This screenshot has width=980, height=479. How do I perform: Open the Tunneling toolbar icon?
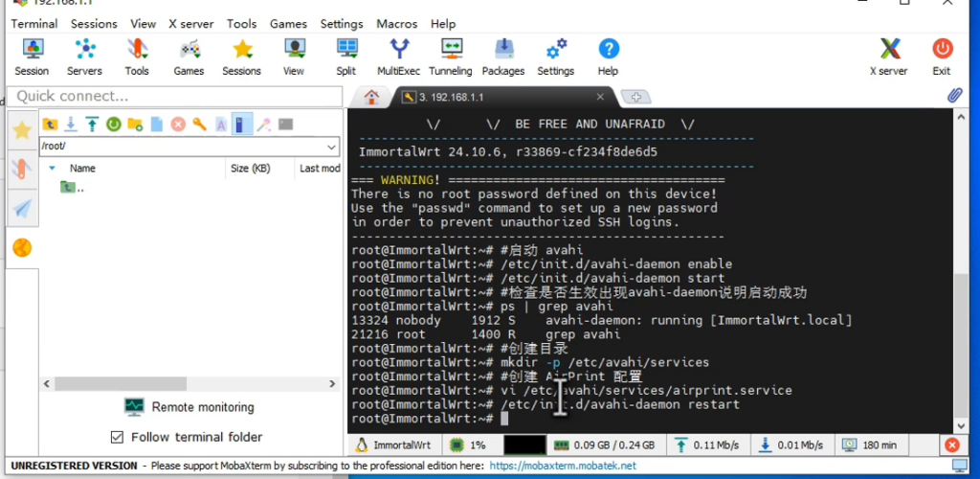[x=451, y=57]
